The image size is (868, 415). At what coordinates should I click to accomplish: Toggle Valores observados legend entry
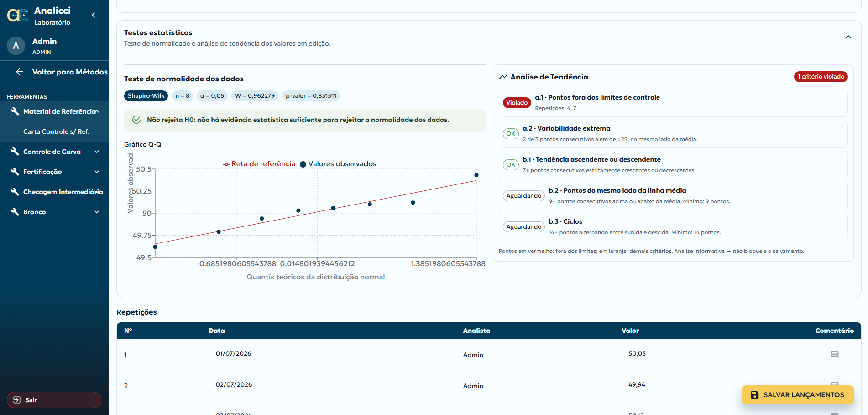338,164
